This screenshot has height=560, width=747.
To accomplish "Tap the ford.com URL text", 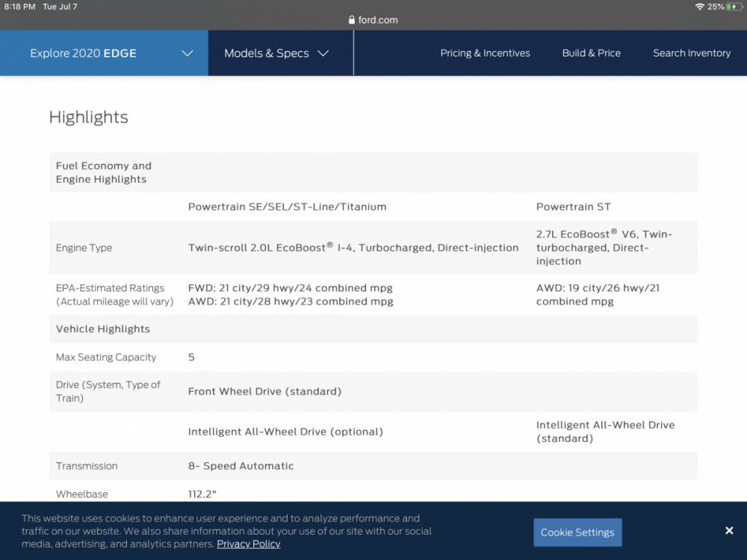I will pyautogui.click(x=378, y=20).
